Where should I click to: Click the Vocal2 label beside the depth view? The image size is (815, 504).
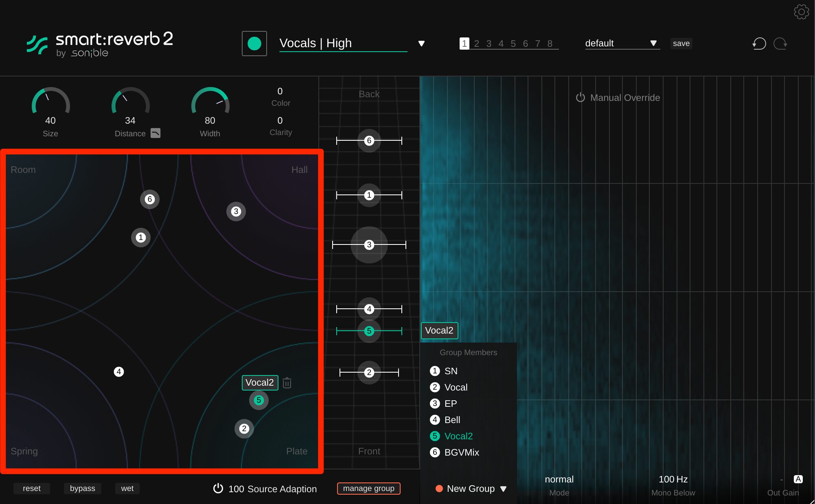[x=439, y=331]
